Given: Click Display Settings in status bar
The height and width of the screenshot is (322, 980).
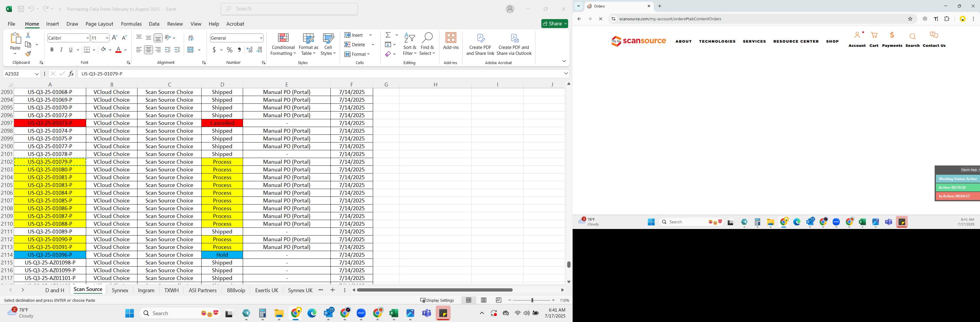Looking at the screenshot, I should tap(437, 300).
